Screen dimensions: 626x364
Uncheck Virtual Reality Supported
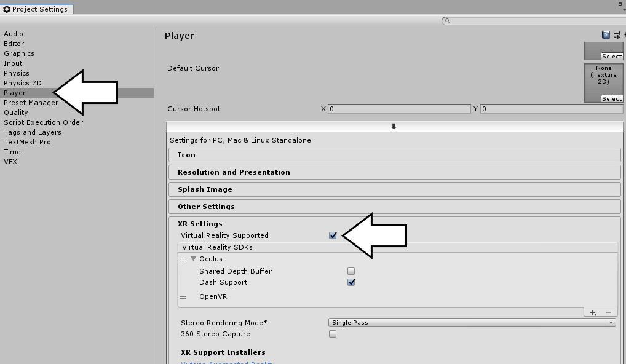[333, 235]
